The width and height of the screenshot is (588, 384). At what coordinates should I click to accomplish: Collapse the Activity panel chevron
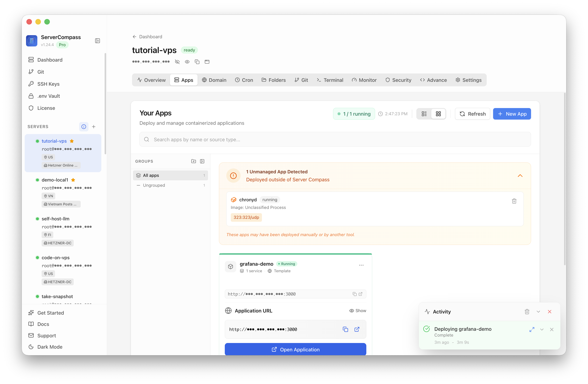pos(538,312)
